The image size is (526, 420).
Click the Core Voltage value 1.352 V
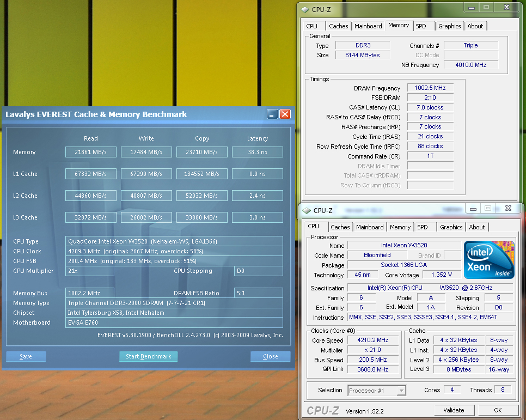pyautogui.click(x=442, y=275)
